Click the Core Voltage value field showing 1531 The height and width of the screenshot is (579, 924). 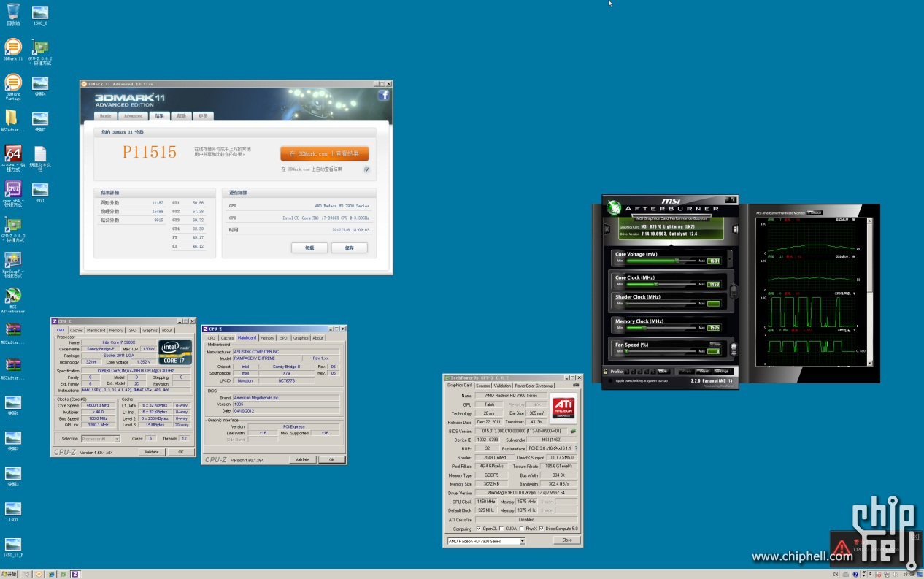(714, 261)
